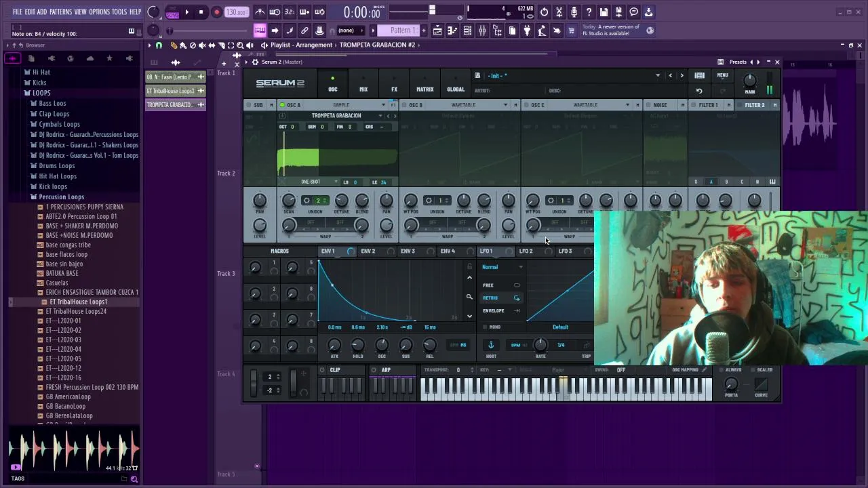868x488 pixels.
Task: Enable the NOISE oscillator
Action: tap(648, 105)
